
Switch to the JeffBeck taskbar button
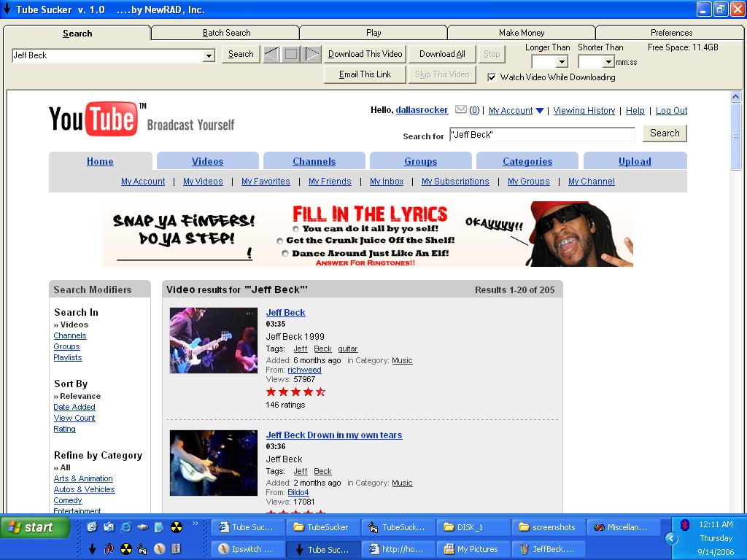(x=548, y=549)
